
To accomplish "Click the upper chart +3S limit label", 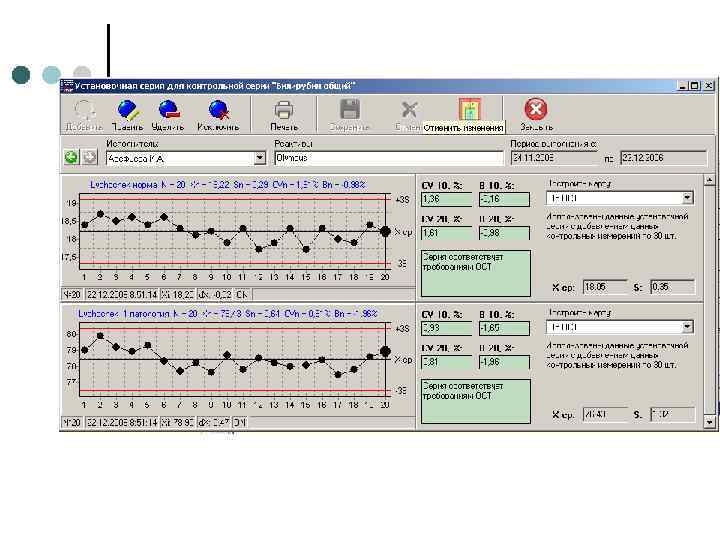I will click(x=402, y=200).
